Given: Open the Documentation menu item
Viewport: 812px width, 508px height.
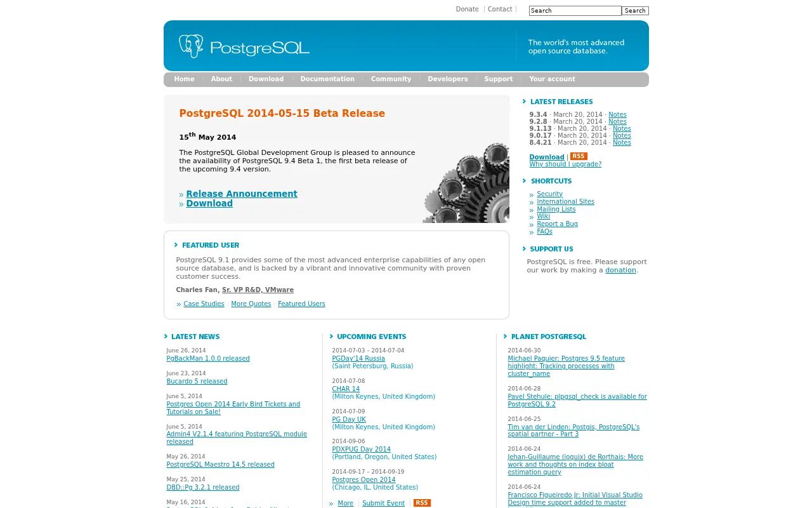Looking at the screenshot, I should click(327, 79).
